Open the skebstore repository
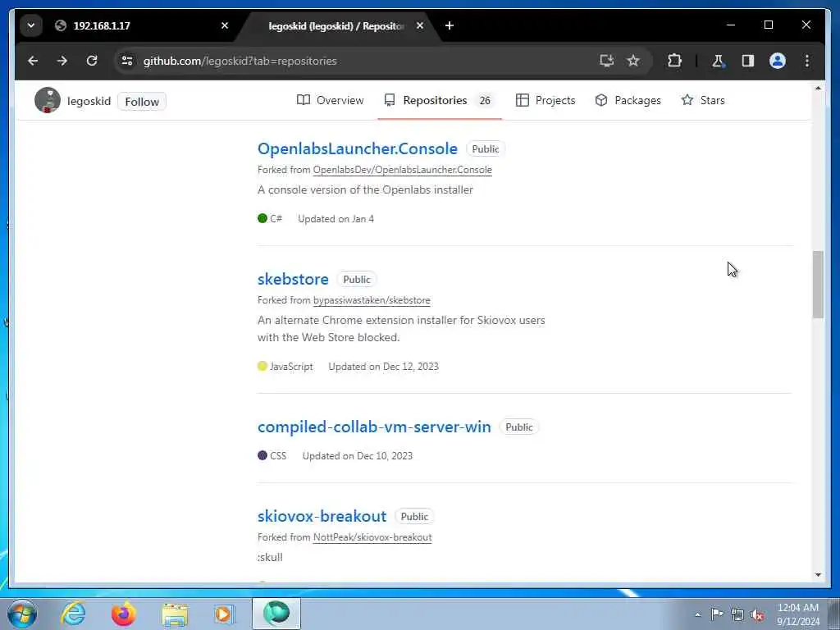The width and height of the screenshot is (840, 630). (x=293, y=279)
